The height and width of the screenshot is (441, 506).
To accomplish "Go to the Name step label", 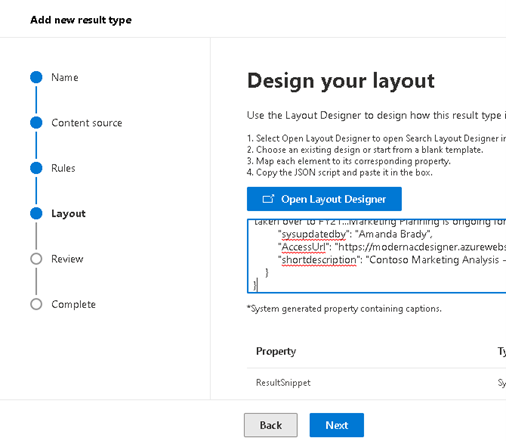I will coord(65,77).
